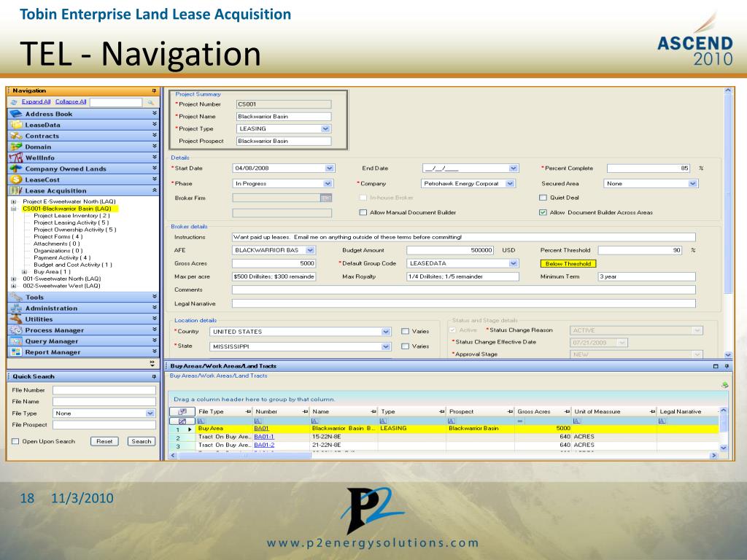Click the Broker Firm lookup button
This screenshot has width=747, height=560.
326,198
